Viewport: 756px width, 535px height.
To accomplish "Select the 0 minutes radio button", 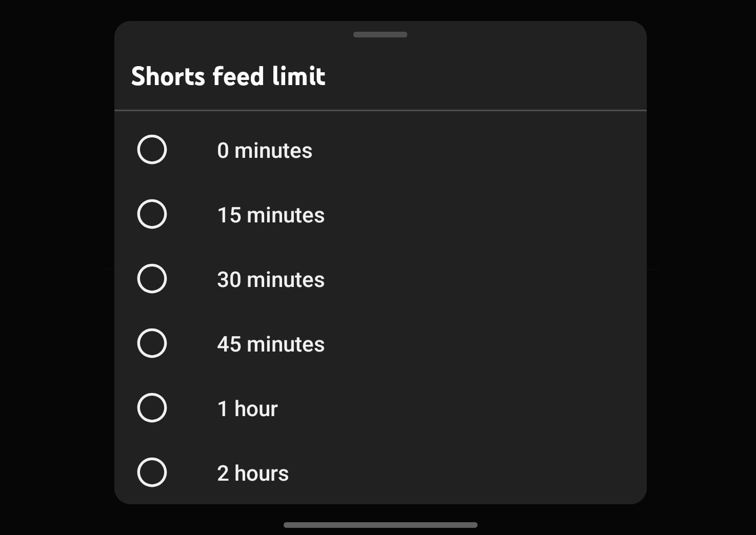I will (x=152, y=150).
